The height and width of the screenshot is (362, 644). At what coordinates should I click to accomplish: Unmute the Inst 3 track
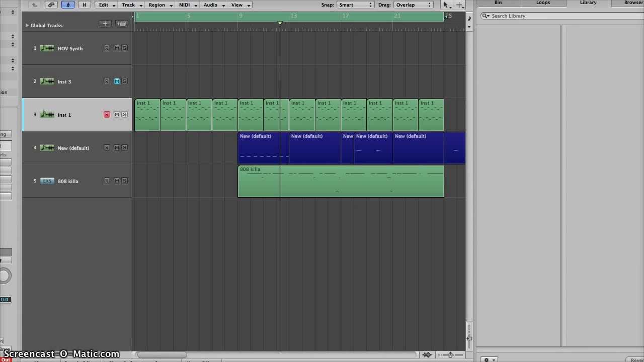pyautogui.click(x=117, y=81)
